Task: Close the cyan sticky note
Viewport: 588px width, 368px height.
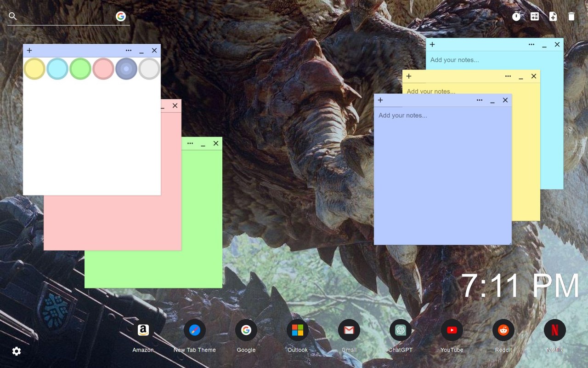Action: (557, 45)
